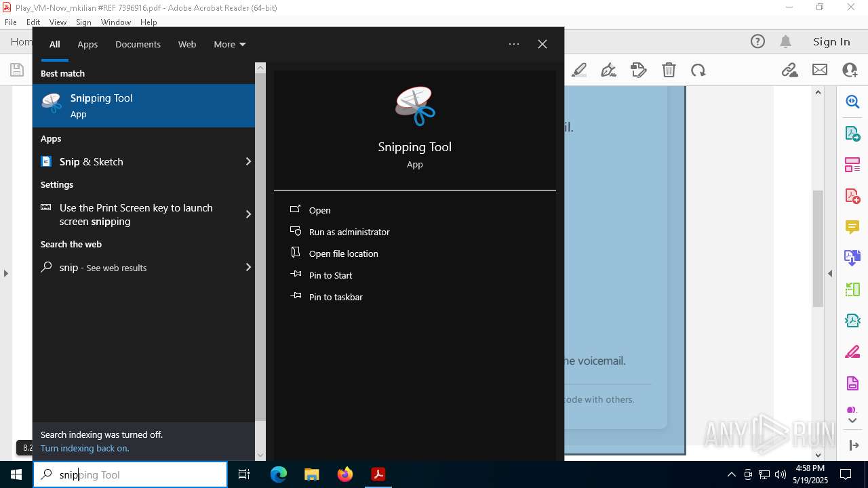Open the Sign menu in Acrobat
This screenshot has width=868, height=488.
click(x=83, y=22)
